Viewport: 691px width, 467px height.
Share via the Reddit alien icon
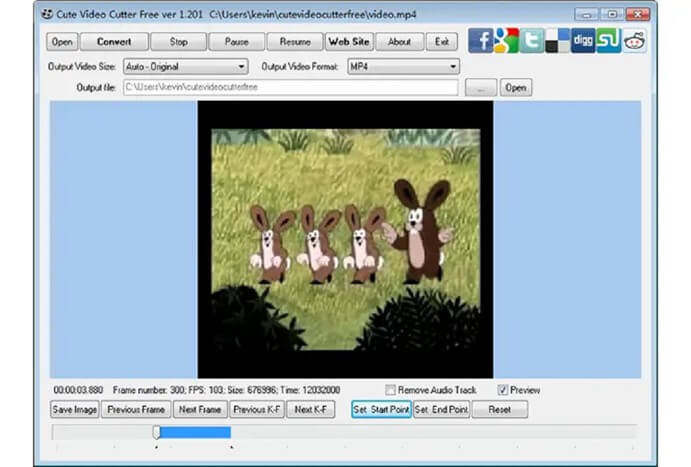[x=635, y=41]
